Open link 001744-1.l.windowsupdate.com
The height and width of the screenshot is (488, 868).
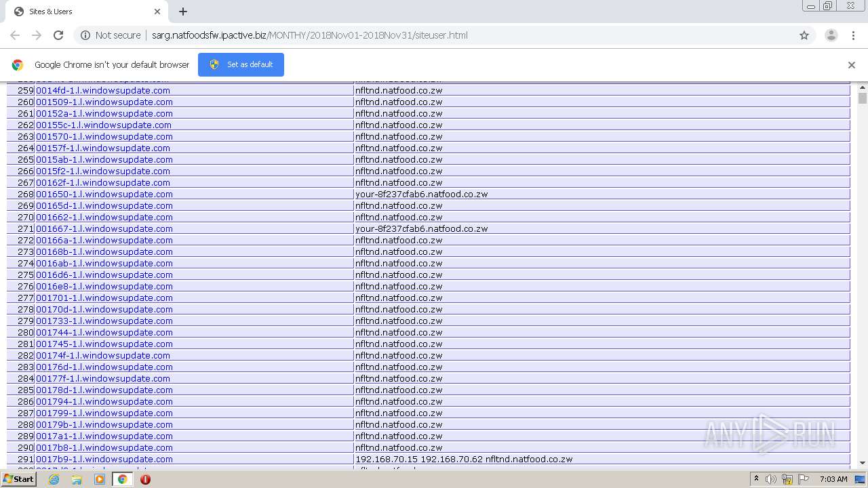(x=104, y=332)
